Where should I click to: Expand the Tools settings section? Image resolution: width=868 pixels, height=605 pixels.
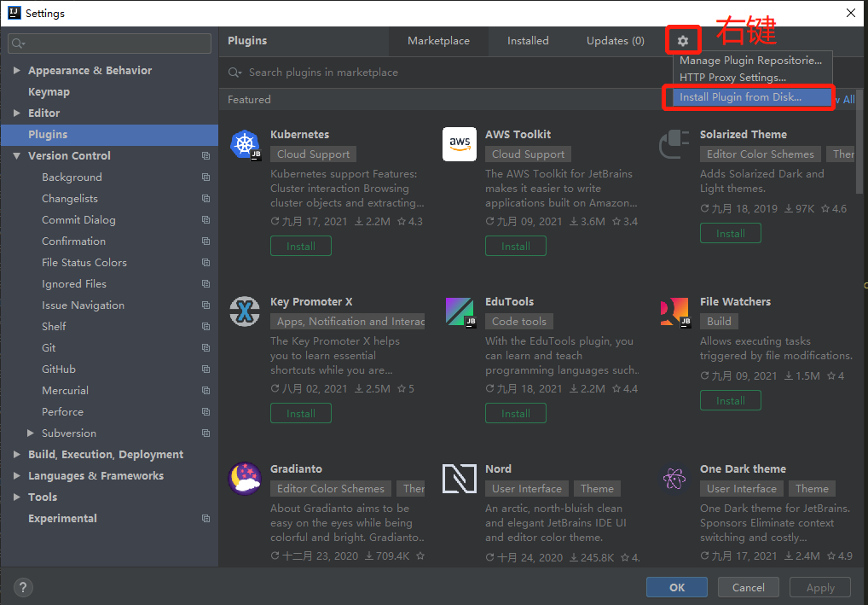pos(16,497)
